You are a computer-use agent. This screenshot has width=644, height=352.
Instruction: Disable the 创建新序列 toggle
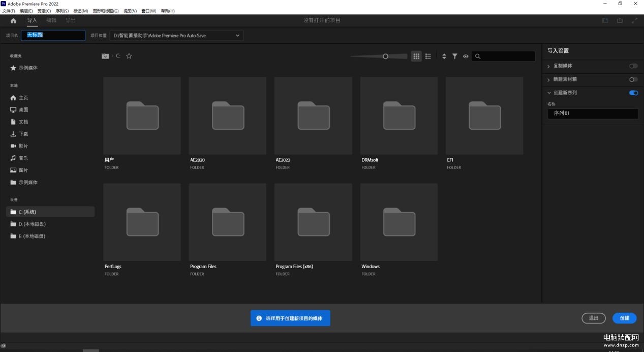pyautogui.click(x=633, y=93)
